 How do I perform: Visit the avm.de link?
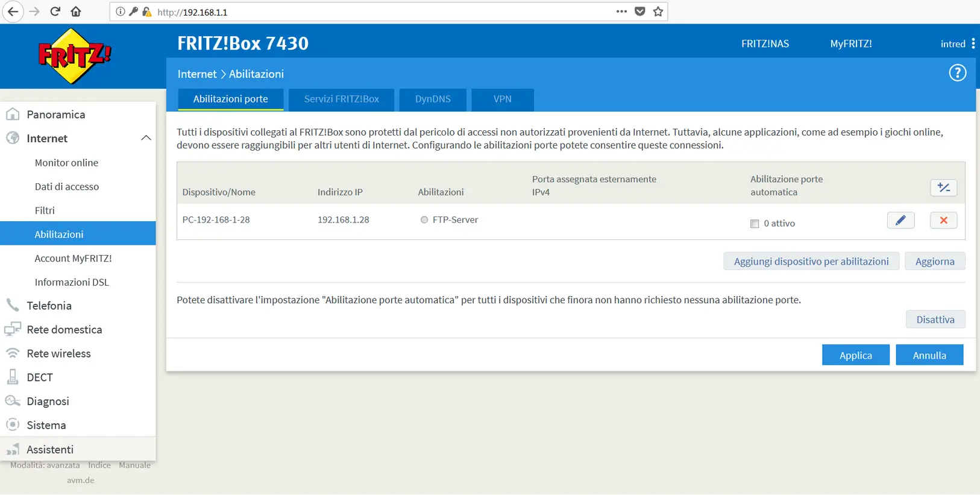coord(81,480)
